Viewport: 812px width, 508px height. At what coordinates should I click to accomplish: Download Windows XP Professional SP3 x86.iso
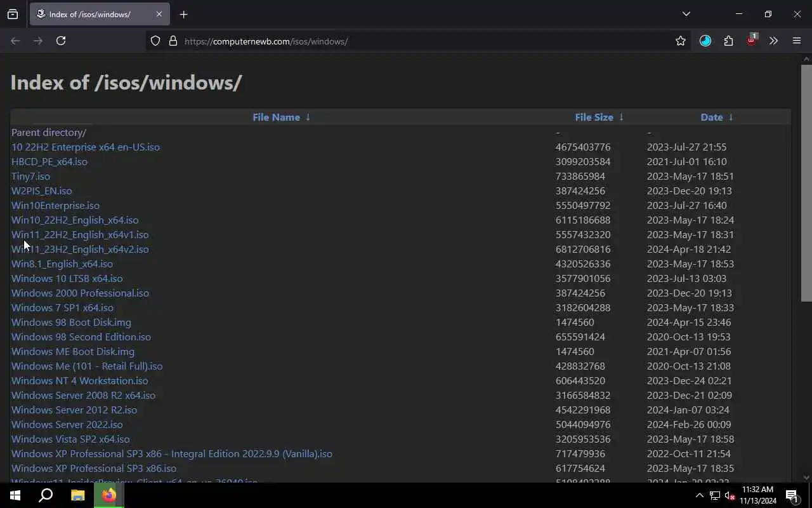(x=94, y=468)
